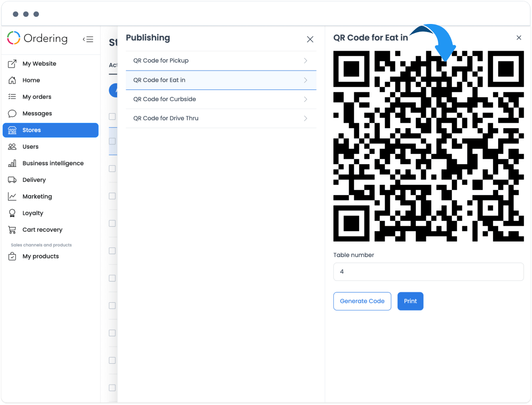Open Delivery menu item
This screenshot has width=532, height=405.
(51, 180)
